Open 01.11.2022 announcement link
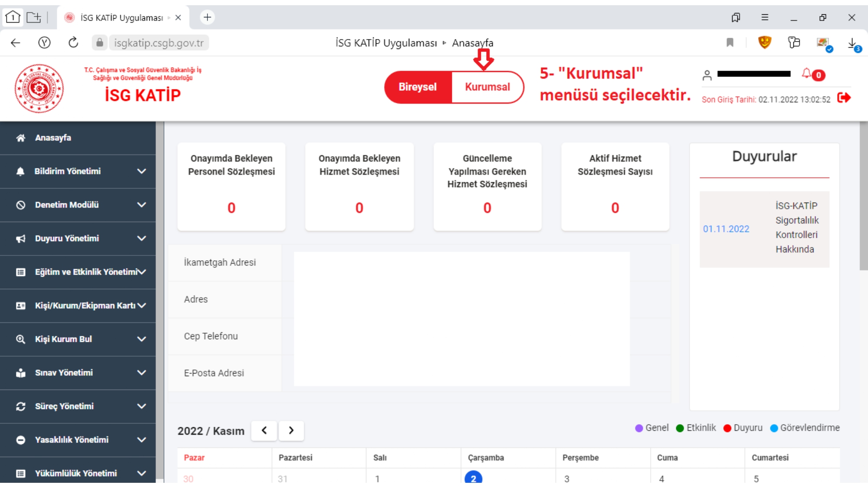The image size is (868, 488). point(726,229)
